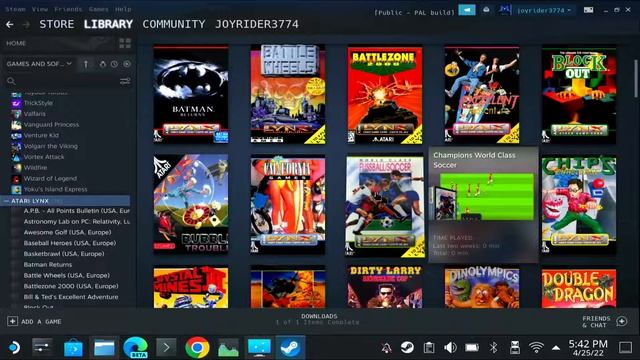This screenshot has height=360, width=640.
Task: Go forward with the right arrow
Action: point(26,24)
